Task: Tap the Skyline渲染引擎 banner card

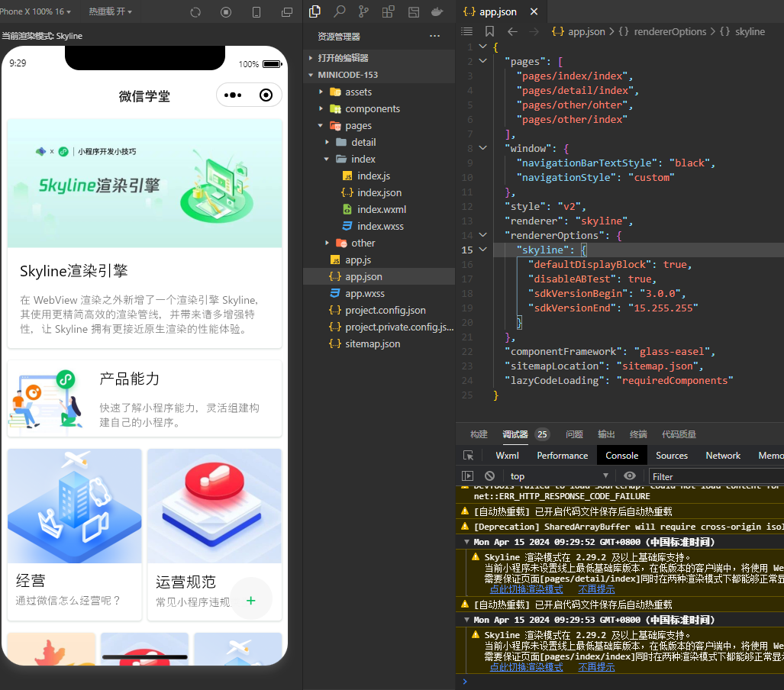Action: tap(144, 233)
